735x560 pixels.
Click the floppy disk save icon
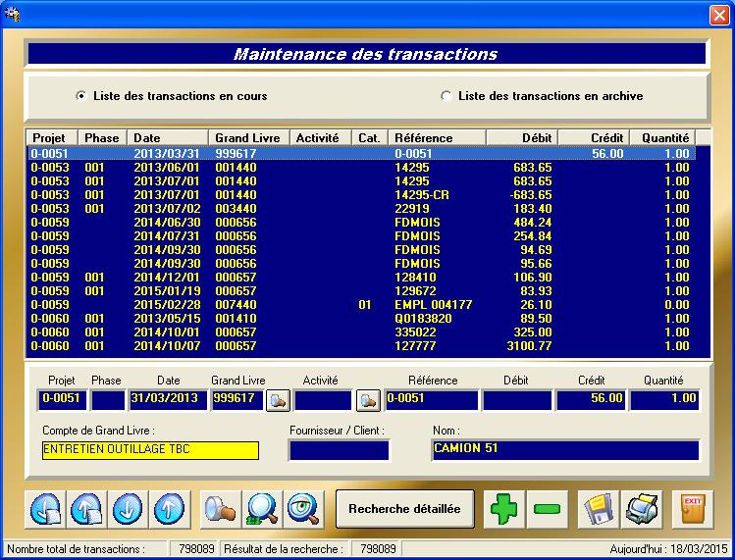(x=598, y=510)
